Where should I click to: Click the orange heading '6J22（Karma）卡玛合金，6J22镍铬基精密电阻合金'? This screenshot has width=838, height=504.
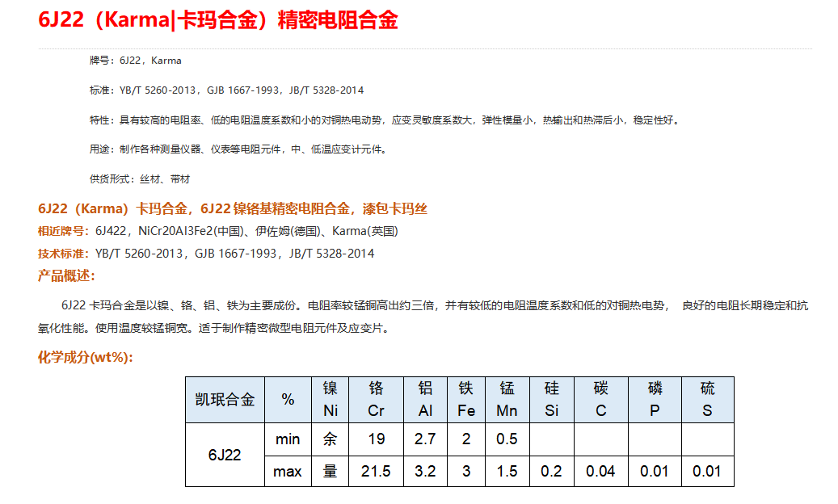click(233, 208)
